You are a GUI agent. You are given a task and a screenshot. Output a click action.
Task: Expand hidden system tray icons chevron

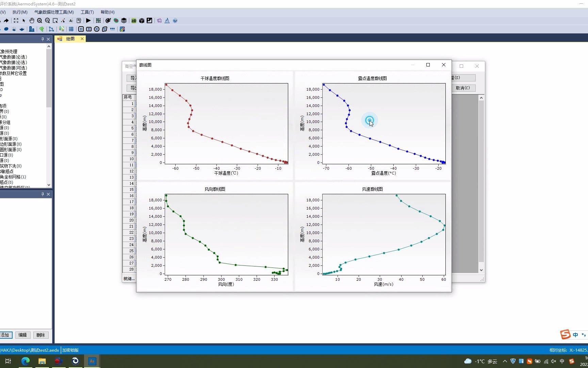(505, 361)
